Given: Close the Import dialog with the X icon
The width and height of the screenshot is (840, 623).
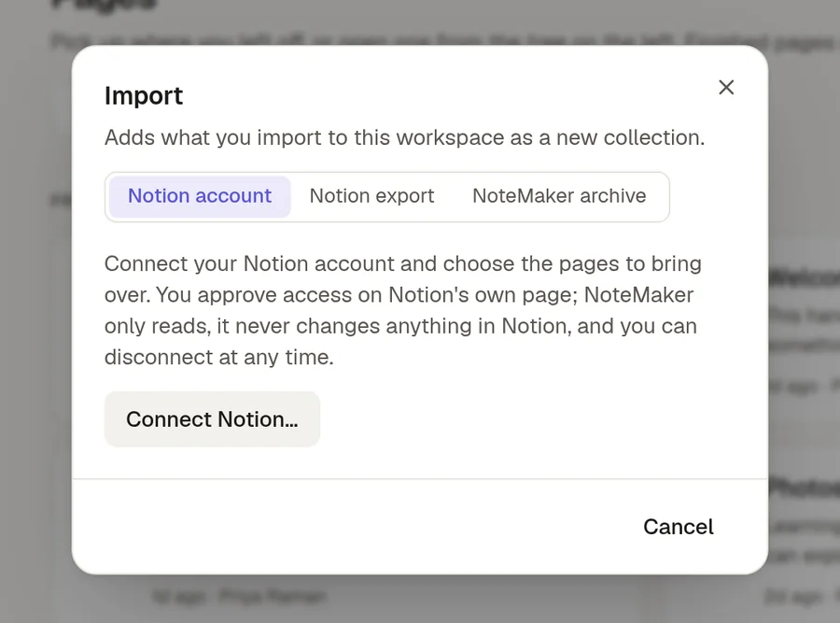Looking at the screenshot, I should (726, 88).
